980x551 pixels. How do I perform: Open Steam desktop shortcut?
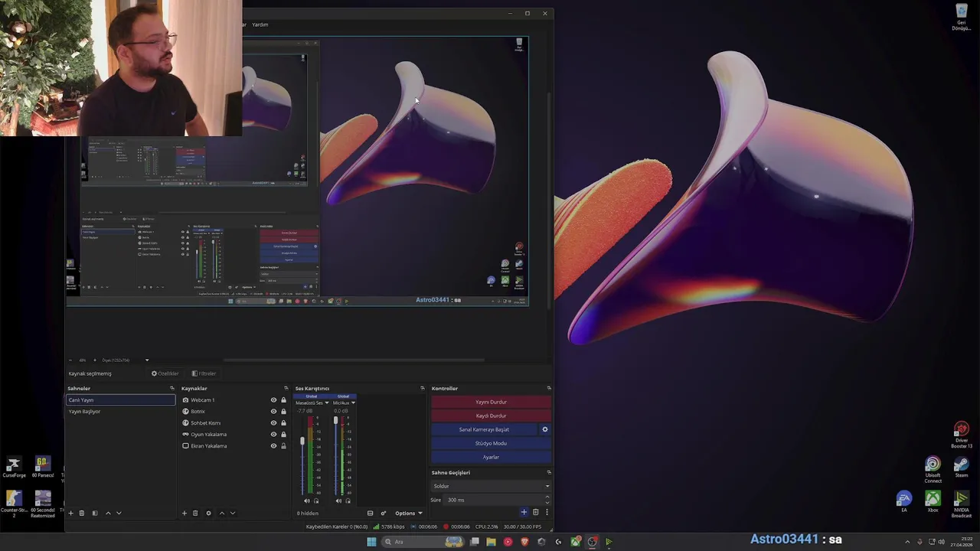click(962, 468)
